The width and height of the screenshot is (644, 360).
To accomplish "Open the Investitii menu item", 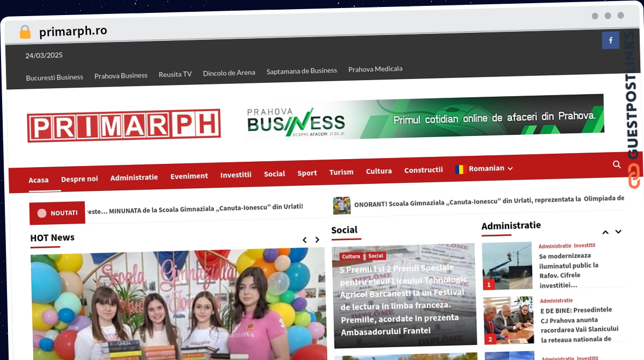I will click(x=236, y=175).
